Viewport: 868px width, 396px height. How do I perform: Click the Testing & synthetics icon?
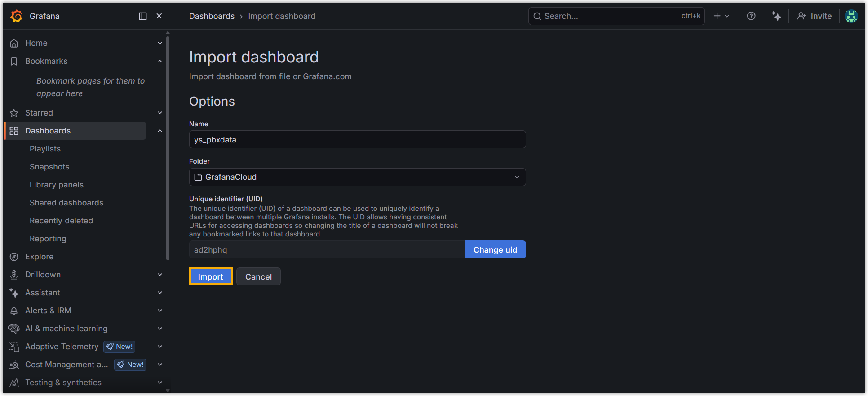click(x=14, y=383)
